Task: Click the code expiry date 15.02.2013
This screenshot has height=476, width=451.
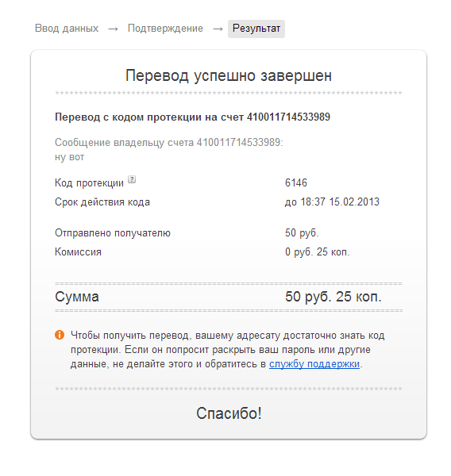Action: pos(354,202)
